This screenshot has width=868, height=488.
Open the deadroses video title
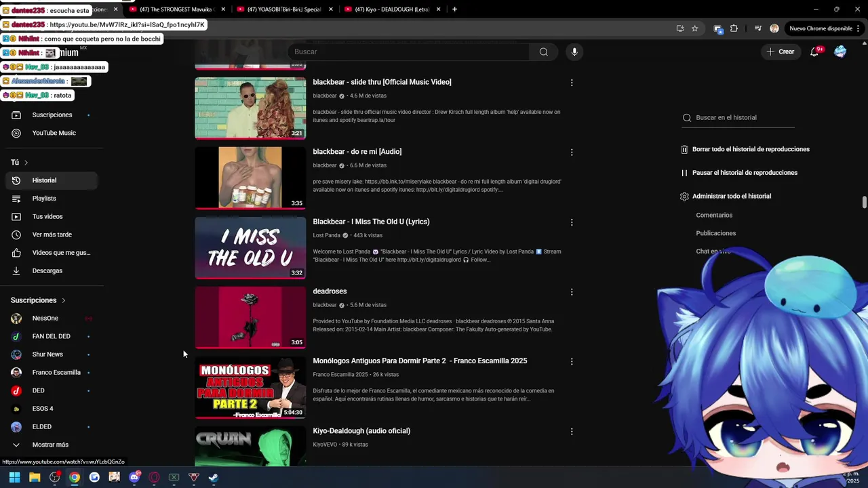point(330,291)
